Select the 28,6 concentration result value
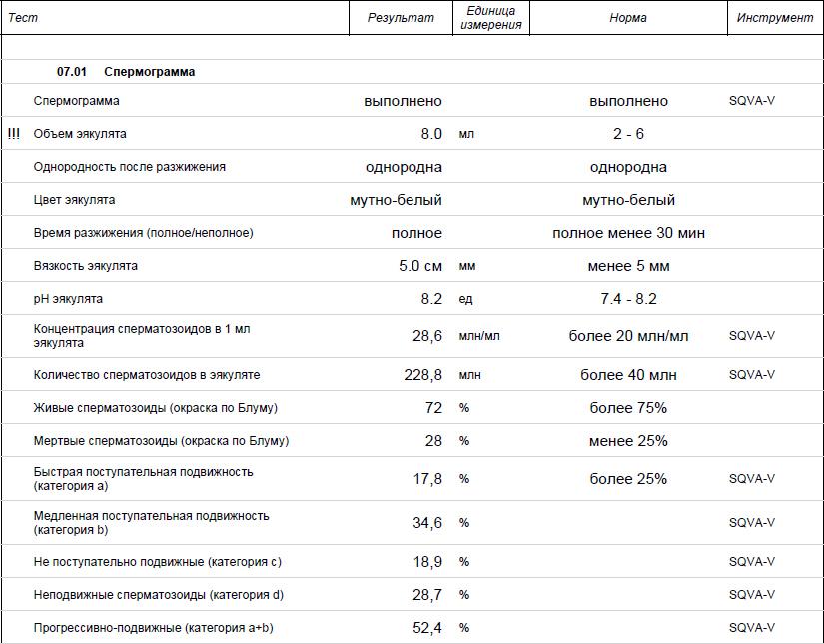 (x=427, y=336)
